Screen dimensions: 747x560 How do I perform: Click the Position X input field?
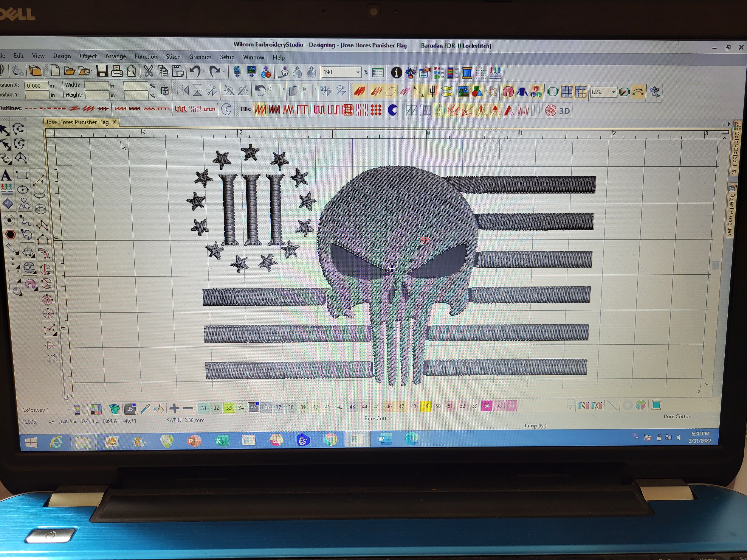(36, 85)
